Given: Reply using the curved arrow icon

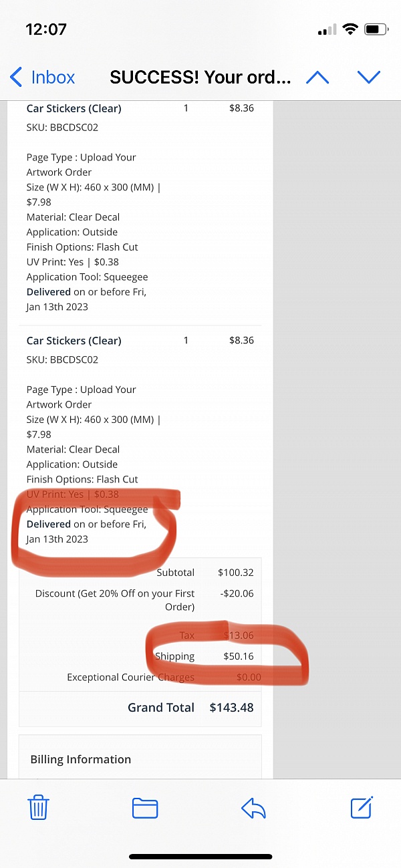Looking at the screenshot, I should point(253,809).
